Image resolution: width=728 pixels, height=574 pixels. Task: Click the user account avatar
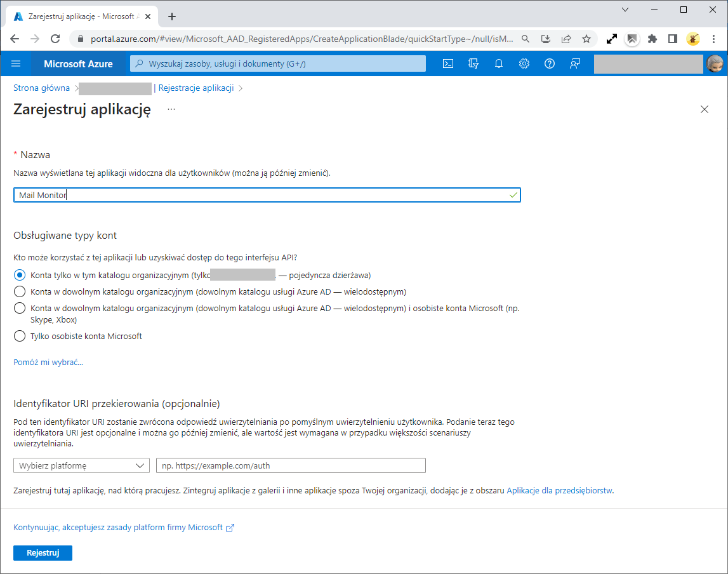[715, 63]
